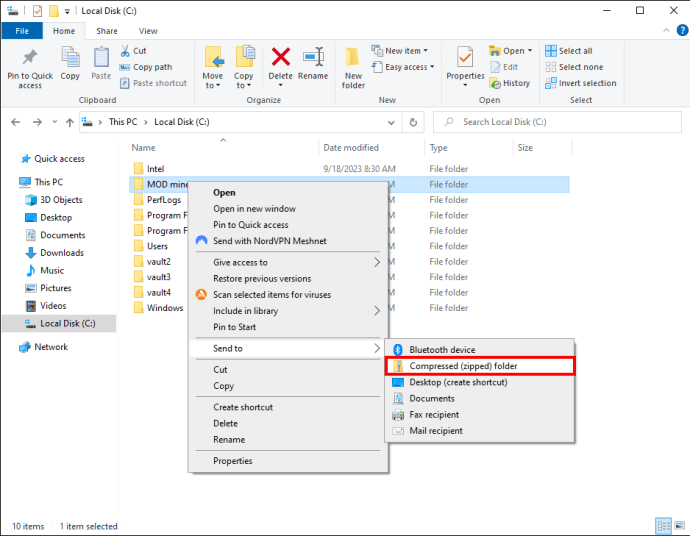Click Paste shortcut in ribbon

[154, 83]
